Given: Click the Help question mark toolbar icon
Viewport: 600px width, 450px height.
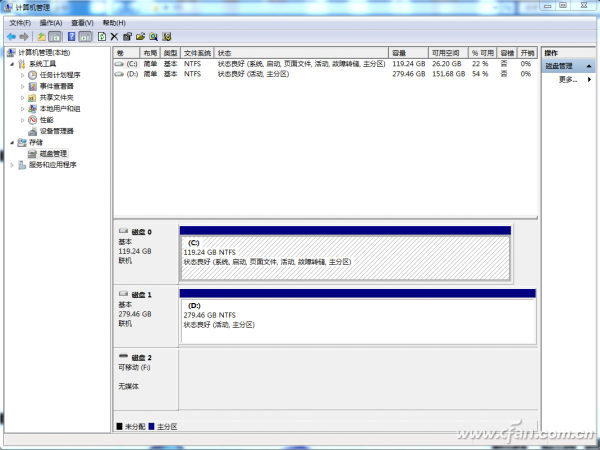Looking at the screenshot, I should pyautogui.click(x=72, y=37).
